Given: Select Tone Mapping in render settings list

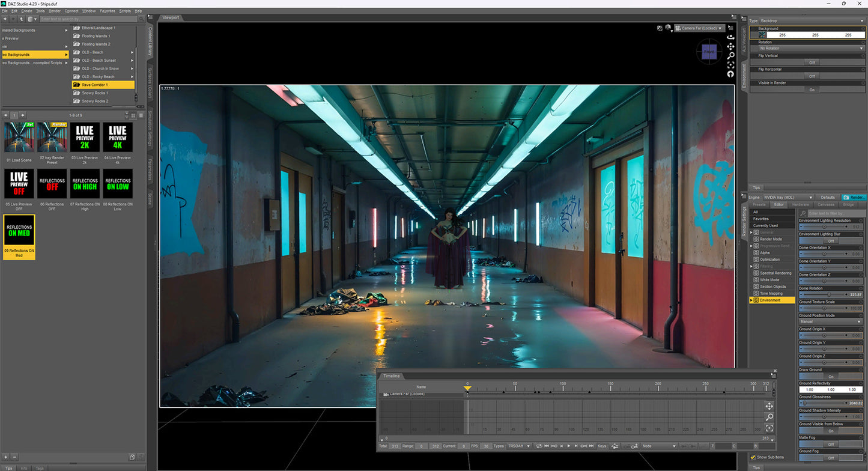Looking at the screenshot, I should [771, 293].
